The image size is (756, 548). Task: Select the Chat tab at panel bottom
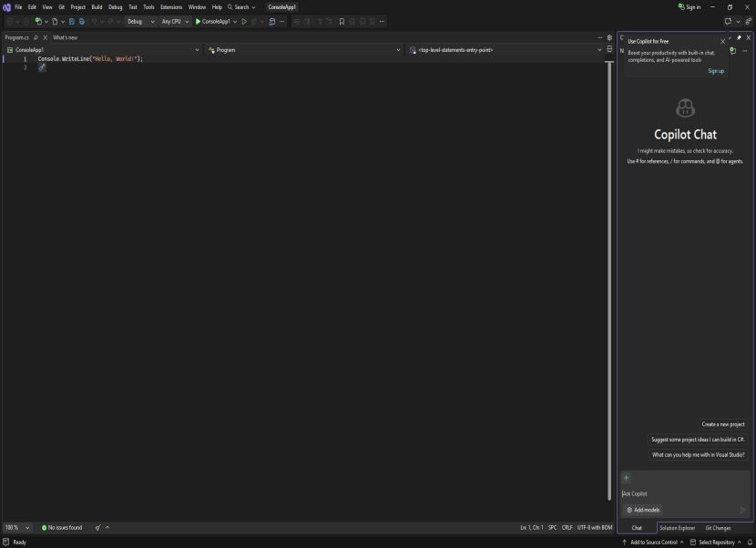coord(637,528)
